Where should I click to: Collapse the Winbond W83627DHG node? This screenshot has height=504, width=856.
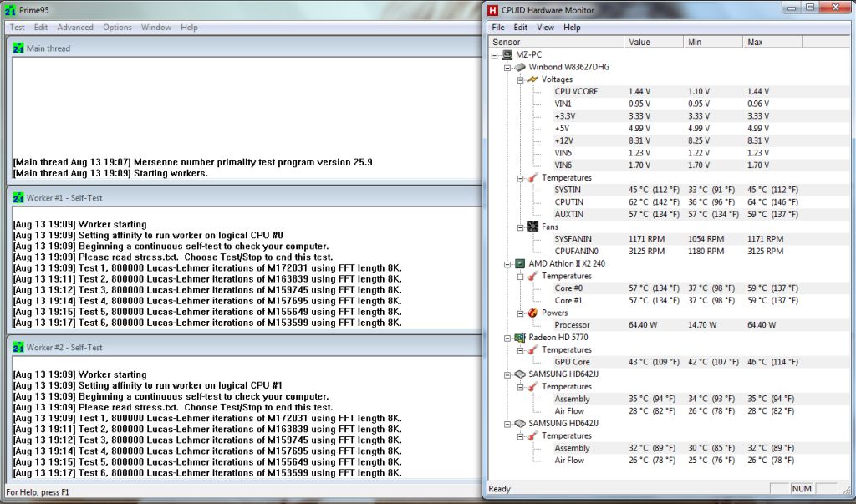coord(507,67)
